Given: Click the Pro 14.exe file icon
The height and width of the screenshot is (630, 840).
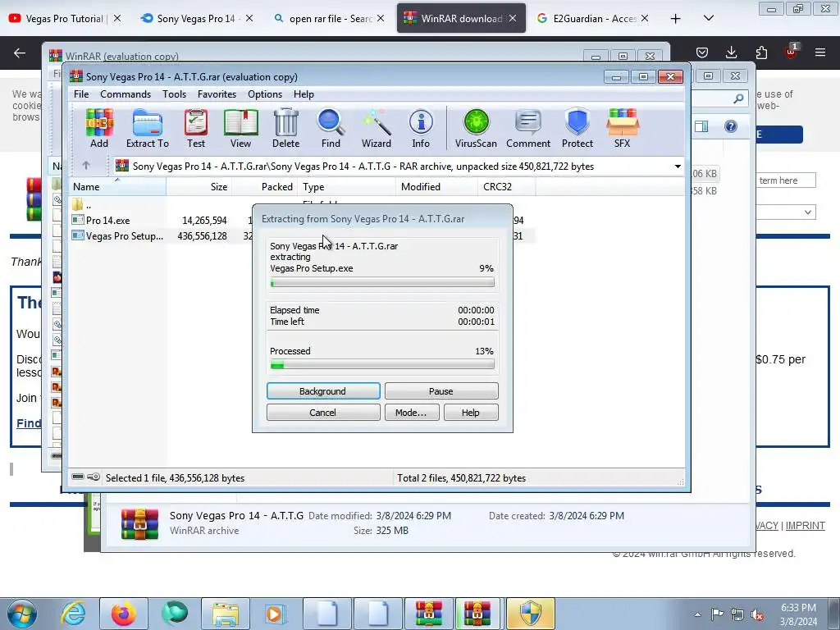Looking at the screenshot, I should [78, 220].
